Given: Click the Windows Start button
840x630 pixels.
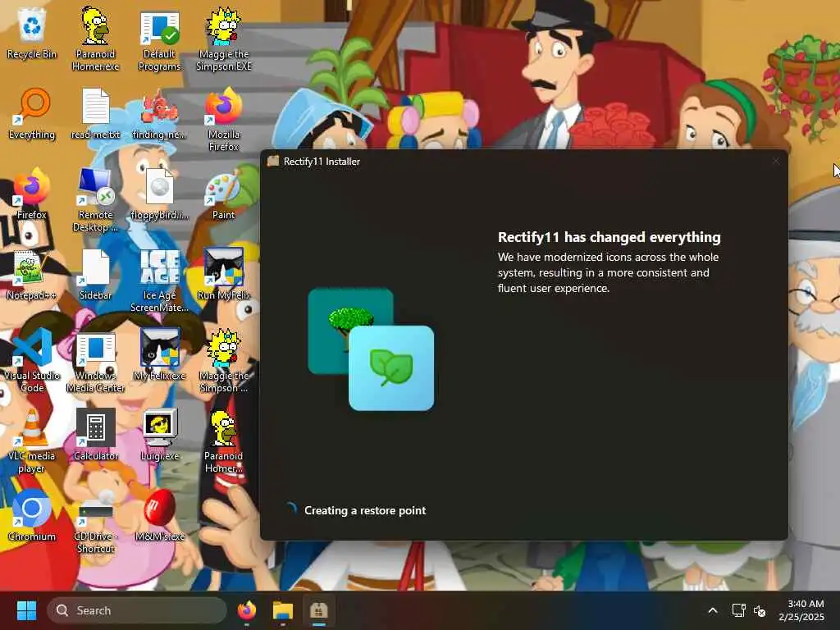Looking at the screenshot, I should coord(26,610).
